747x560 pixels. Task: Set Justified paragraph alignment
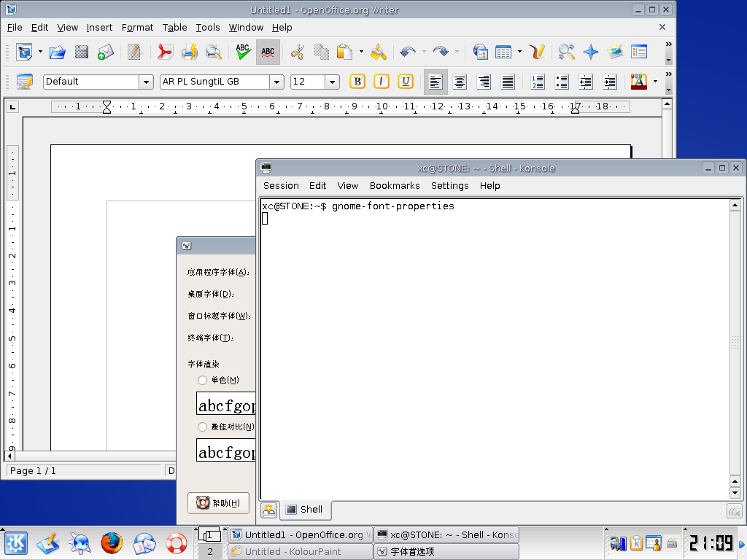point(508,82)
